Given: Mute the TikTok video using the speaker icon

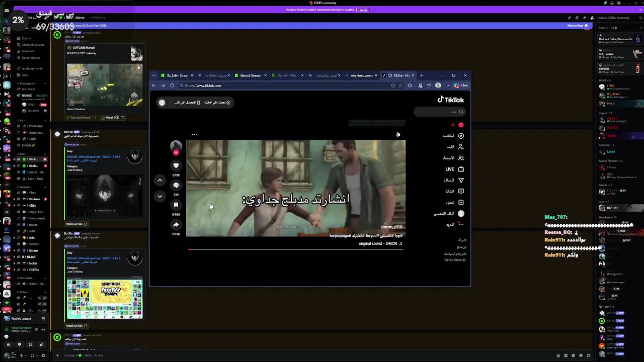Looking at the screenshot, I should point(398,134).
